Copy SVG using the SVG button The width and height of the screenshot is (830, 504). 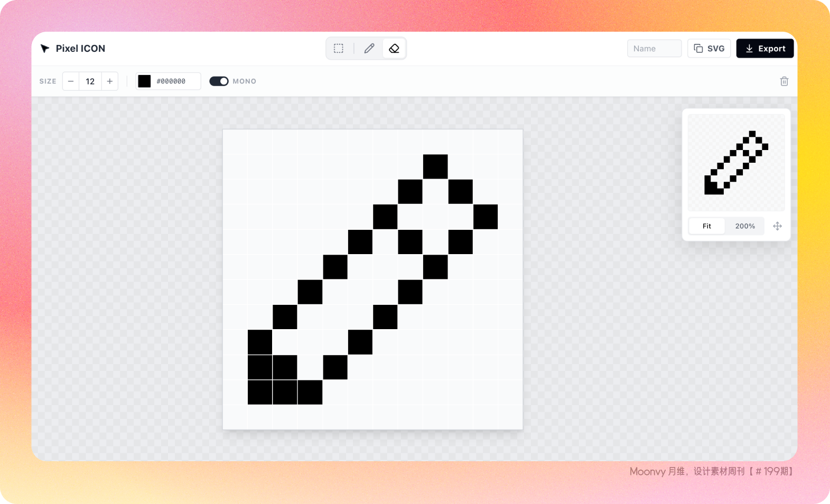coord(710,49)
